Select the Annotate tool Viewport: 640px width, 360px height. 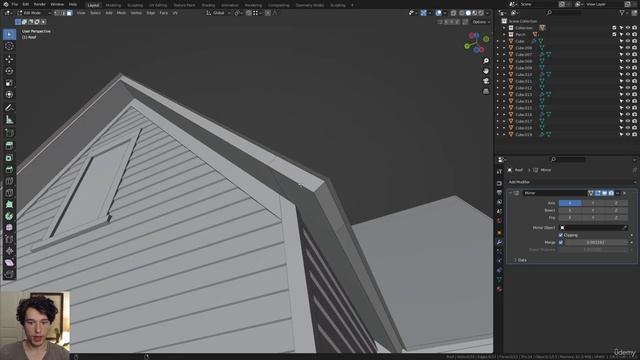(9, 108)
